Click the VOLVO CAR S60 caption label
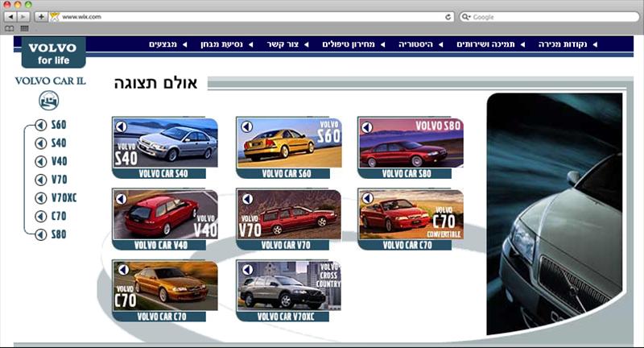 point(287,173)
